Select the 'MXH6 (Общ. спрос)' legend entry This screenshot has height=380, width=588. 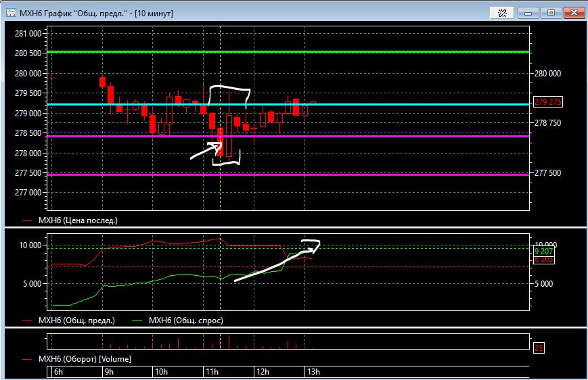pos(185,320)
